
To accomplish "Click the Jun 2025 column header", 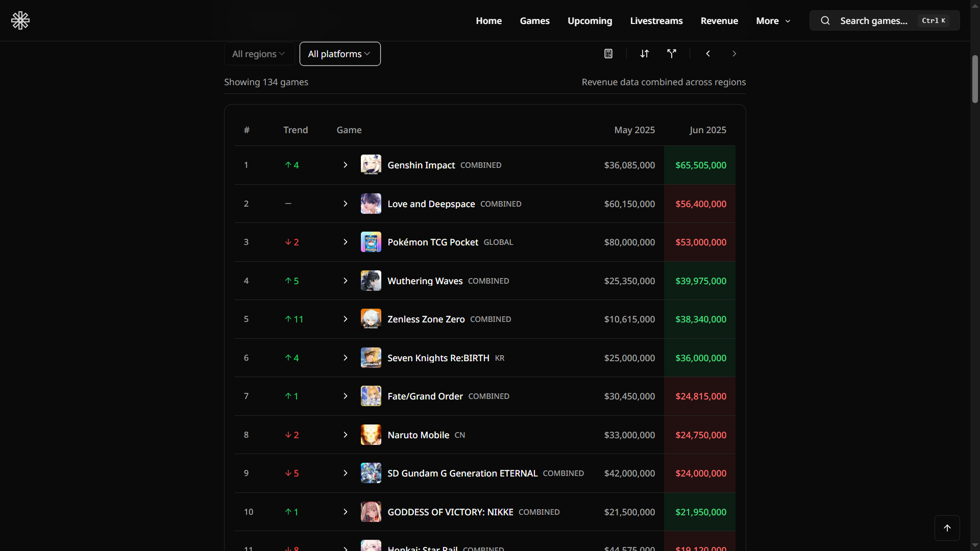I will [708, 130].
